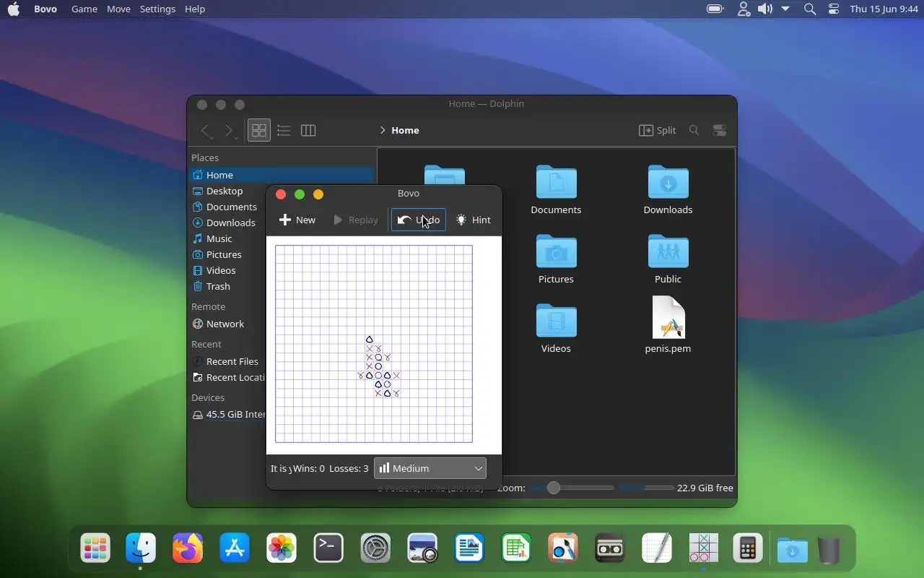Click Losses: 3 in Bovo status bar
Image resolution: width=924 pixels, height=578 pixels.
click(x=349, y=468)
